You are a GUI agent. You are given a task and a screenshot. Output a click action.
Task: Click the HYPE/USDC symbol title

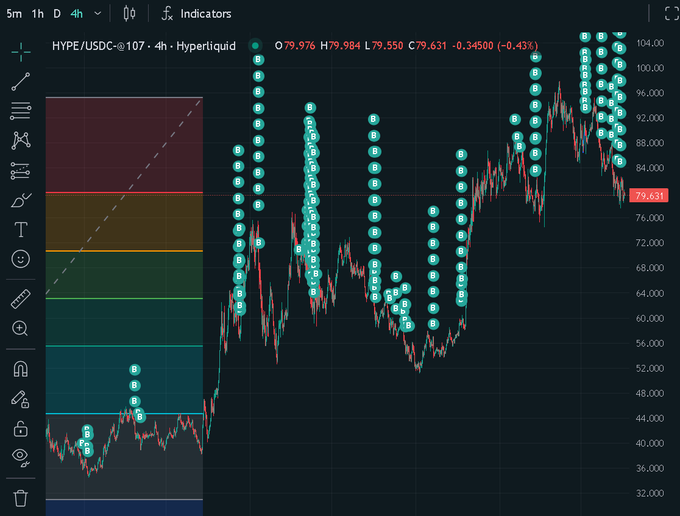coord(144,46)
